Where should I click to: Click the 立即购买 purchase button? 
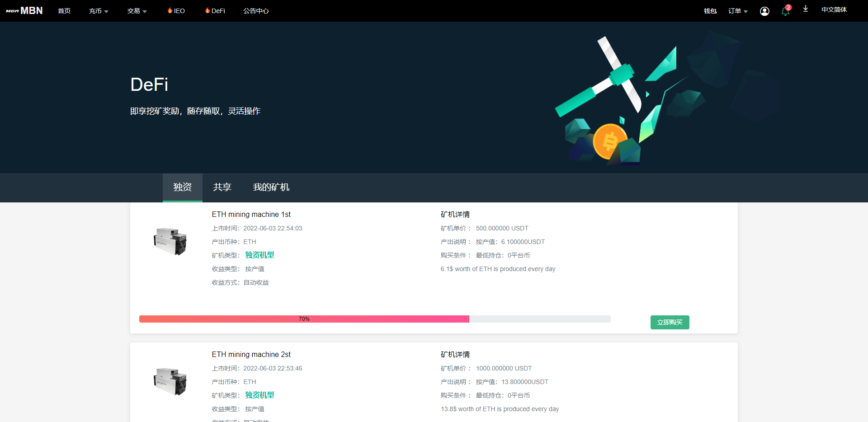click(670, 322)
